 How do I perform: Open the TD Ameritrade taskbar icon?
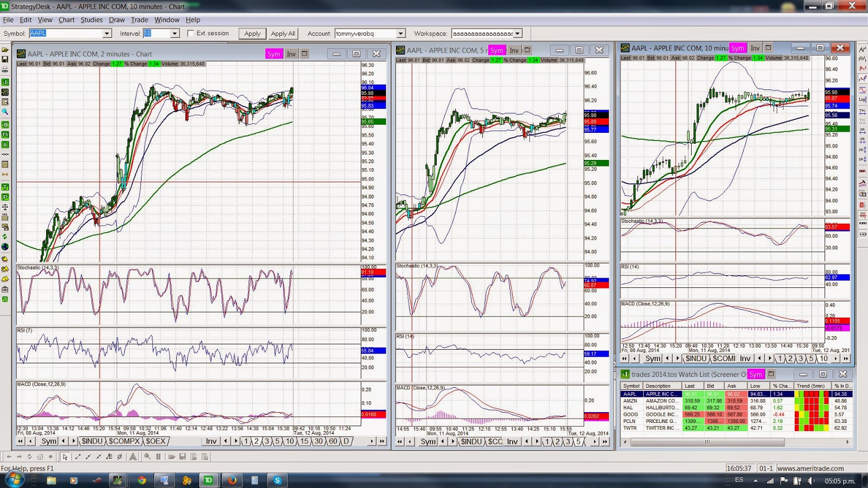click(x=208, y=480)
